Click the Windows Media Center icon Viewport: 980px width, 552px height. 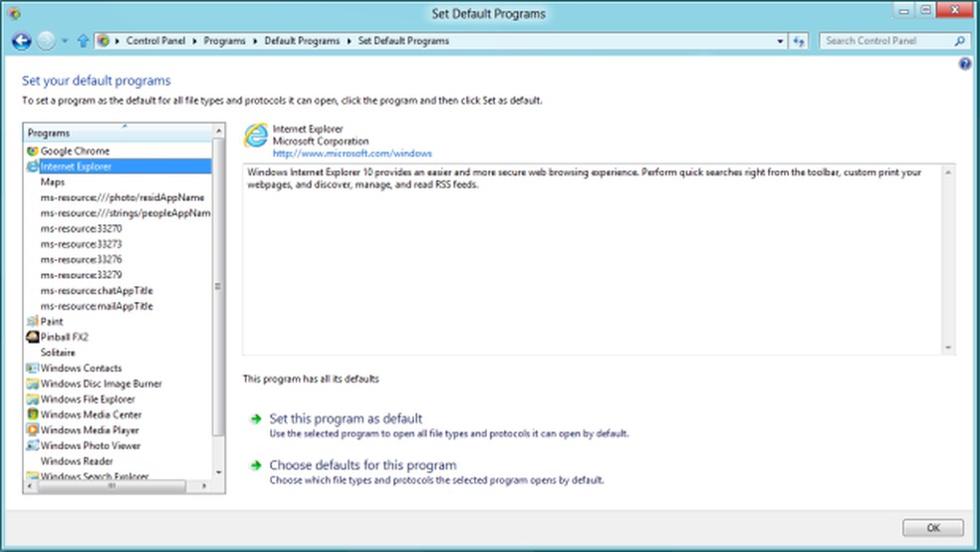click(x=33, y=414)
